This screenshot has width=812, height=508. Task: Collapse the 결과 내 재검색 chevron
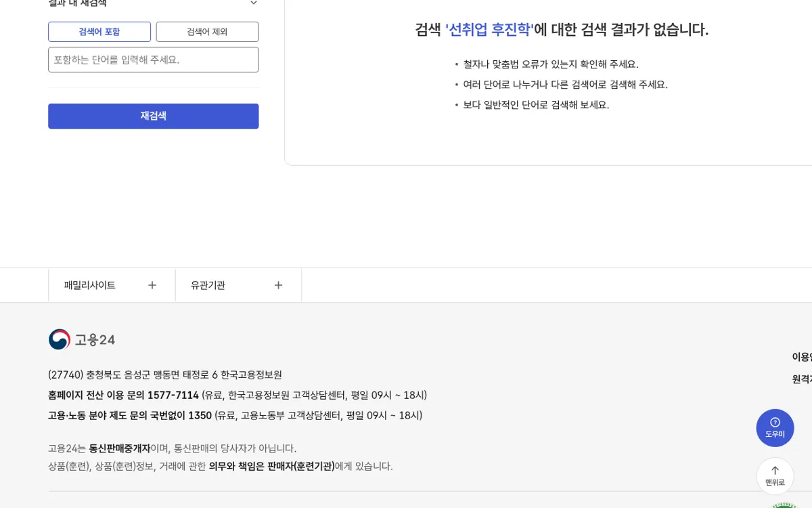click(254, 3)
